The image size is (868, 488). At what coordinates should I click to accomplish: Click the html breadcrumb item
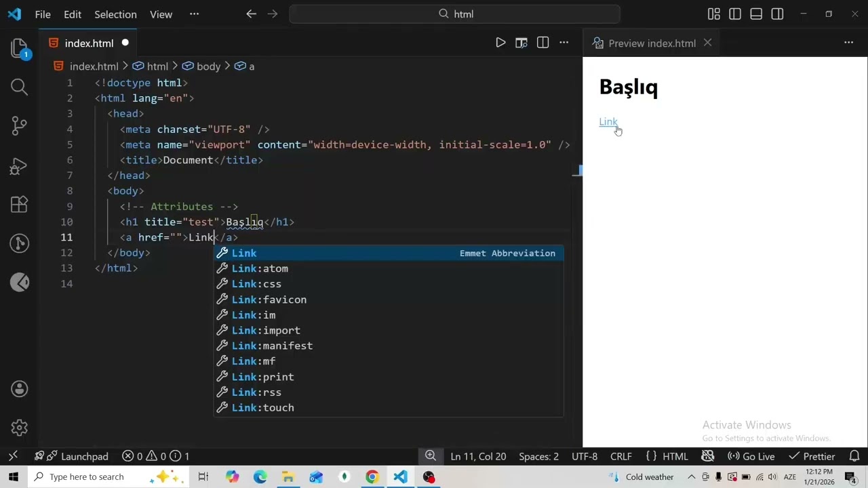157,66
